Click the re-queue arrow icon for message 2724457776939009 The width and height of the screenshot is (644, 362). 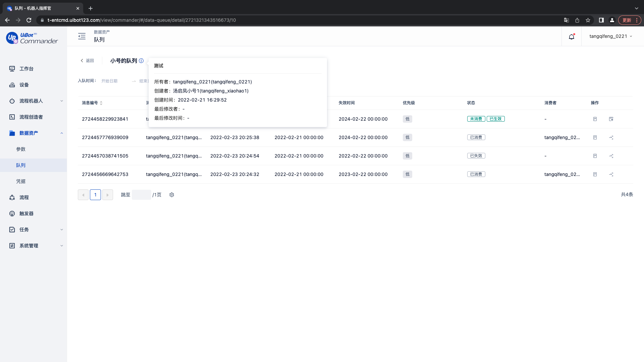point(611,137)
